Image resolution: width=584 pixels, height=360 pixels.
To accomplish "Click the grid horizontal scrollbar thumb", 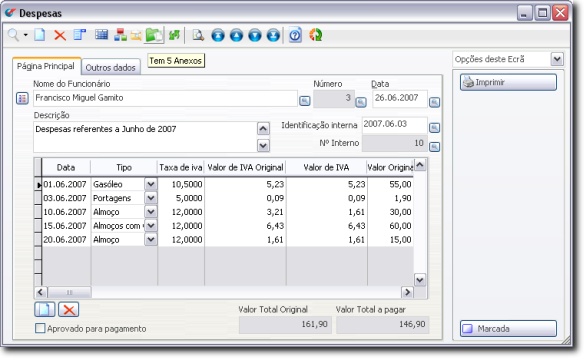I will tap(69, 292).
